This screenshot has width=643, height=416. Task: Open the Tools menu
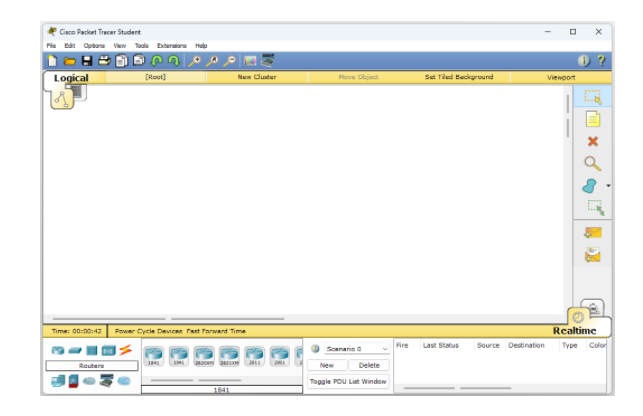141,45
